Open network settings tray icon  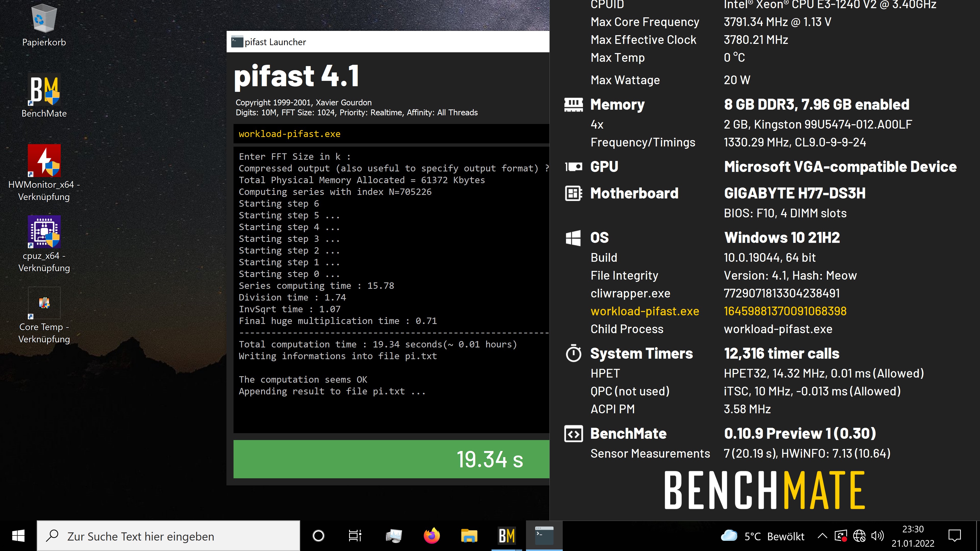(859, 536)
